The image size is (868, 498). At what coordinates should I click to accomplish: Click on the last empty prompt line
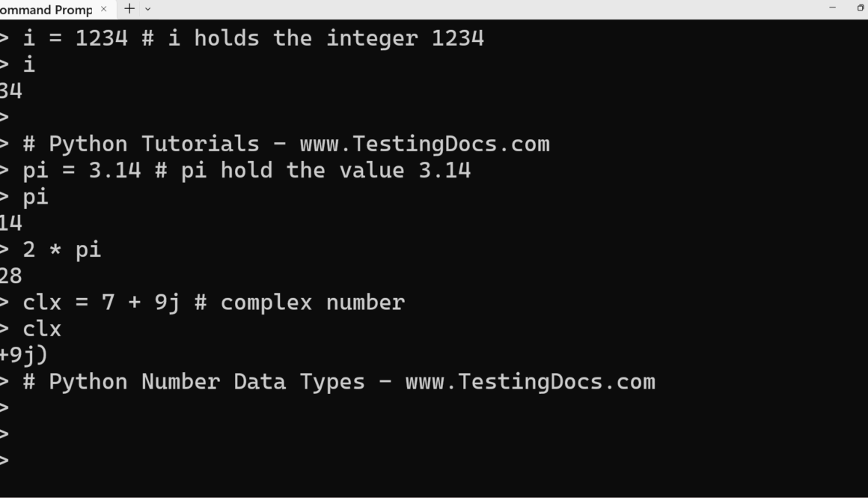point(75,461)
